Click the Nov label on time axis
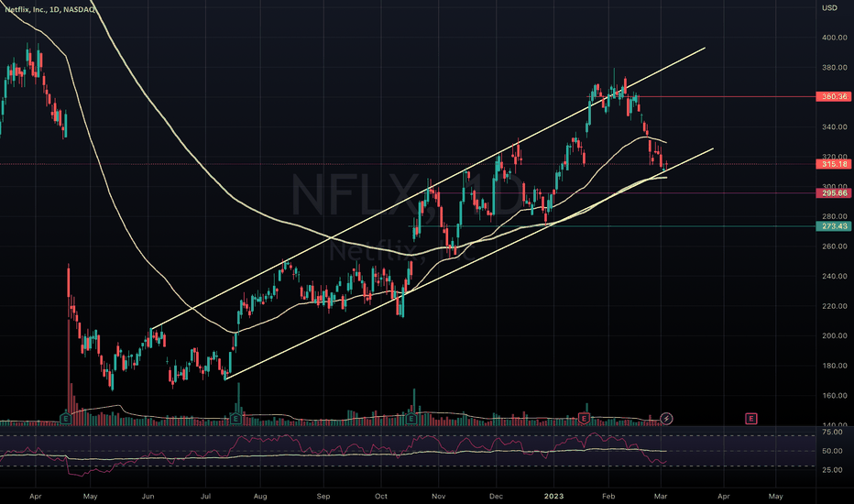The image size is (854, 504). [x=438, y=496]
